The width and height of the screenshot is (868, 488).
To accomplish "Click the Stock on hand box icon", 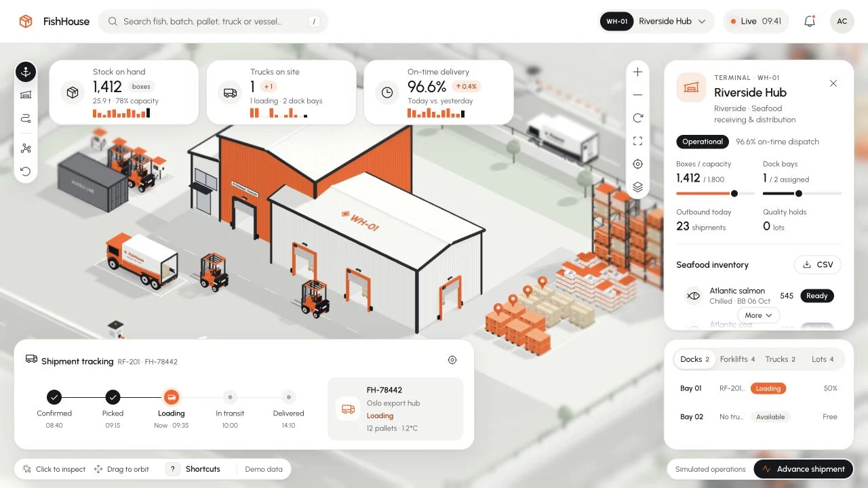I will (x=73, y=92).
